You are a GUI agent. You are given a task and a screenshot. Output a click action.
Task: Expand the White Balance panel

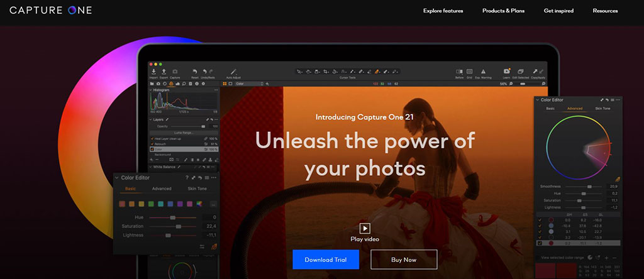pos(151,167)
